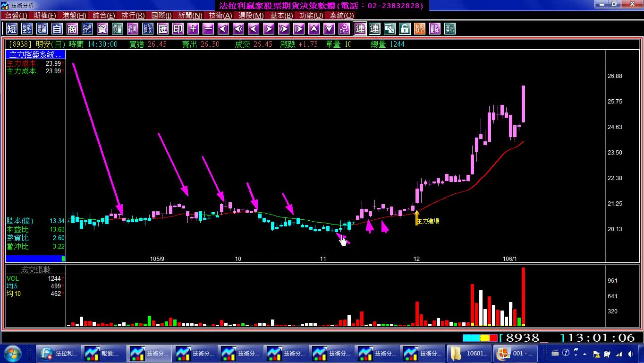This screenshot has height=363, width=644.
Task: Click the green padlock icon in toolbar
Action: tap(405, 29)
